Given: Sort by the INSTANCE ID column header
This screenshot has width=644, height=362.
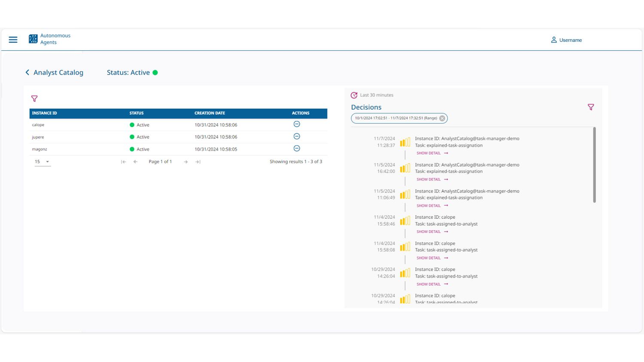Looking at the screenshot, I should coord(45,113).
